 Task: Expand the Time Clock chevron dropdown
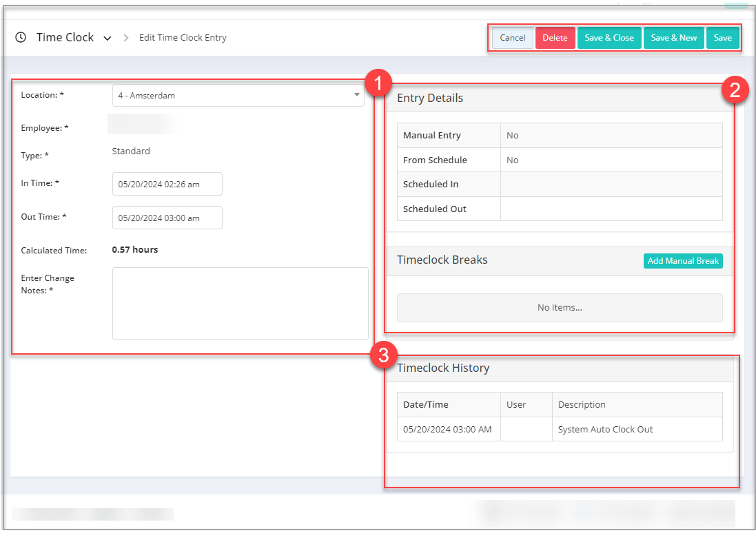107,39
